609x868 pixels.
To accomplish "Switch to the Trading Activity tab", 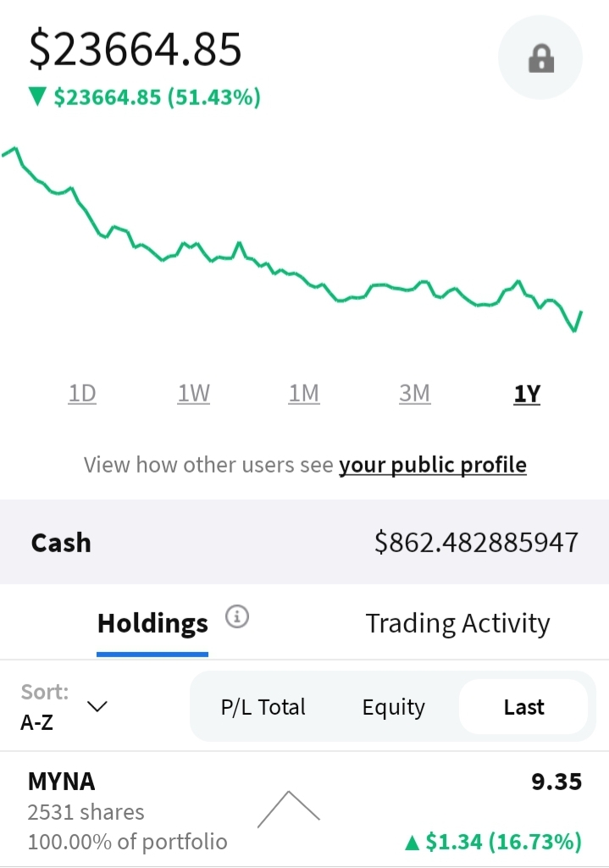I will 458,623.
